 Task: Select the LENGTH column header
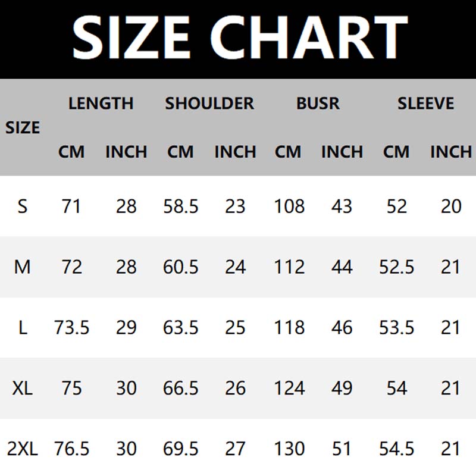pyautogui.click(x=101, y=104)
